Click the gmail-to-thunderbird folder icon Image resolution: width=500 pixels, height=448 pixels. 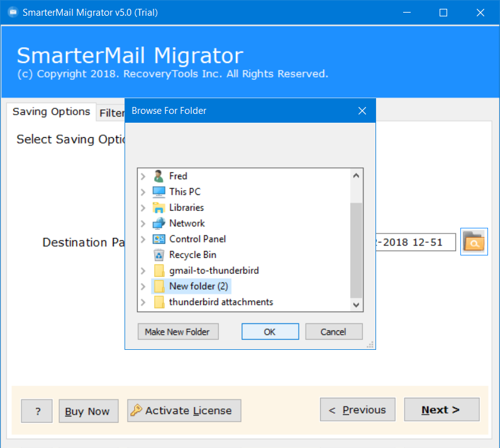(x=158, y=271)
